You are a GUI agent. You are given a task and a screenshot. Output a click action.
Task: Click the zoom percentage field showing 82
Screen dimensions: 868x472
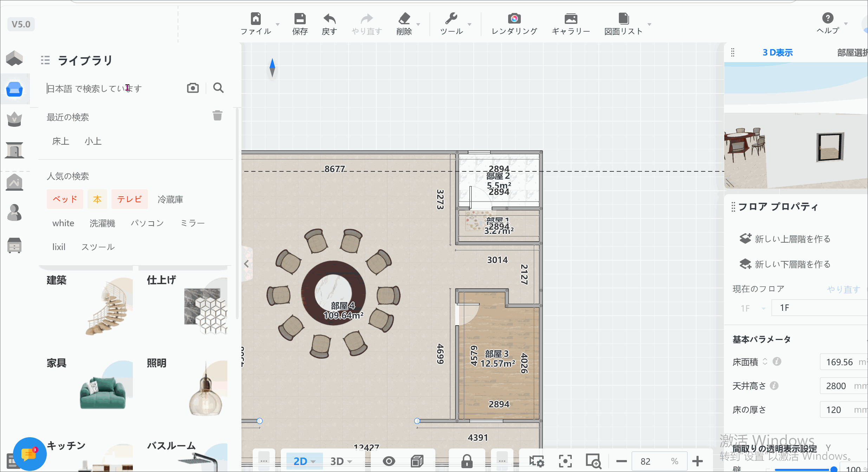pyautogui.click(x=659, y=461)
